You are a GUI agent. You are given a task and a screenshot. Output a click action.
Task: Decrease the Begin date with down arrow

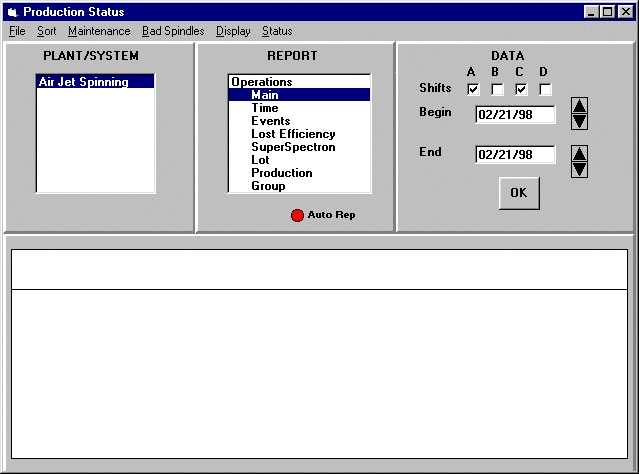tap(579, 121)
